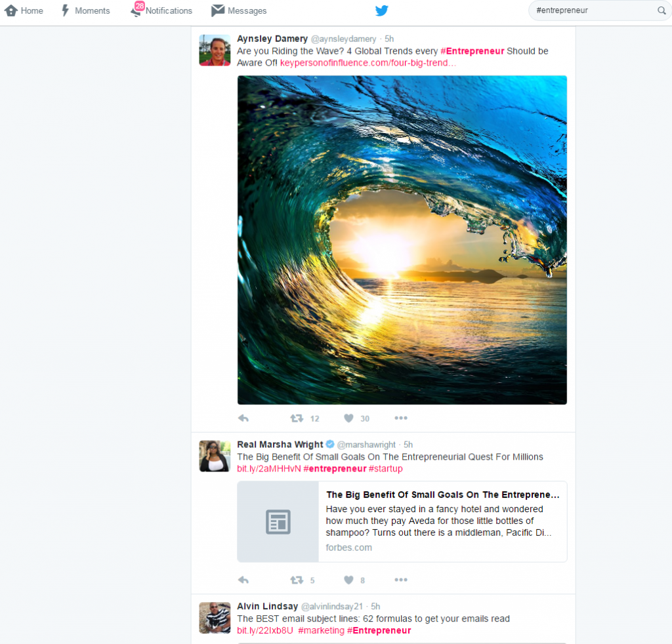672x644 pixels.
Task: Open the #marketing hashtag
Action: tap(322, 631)
